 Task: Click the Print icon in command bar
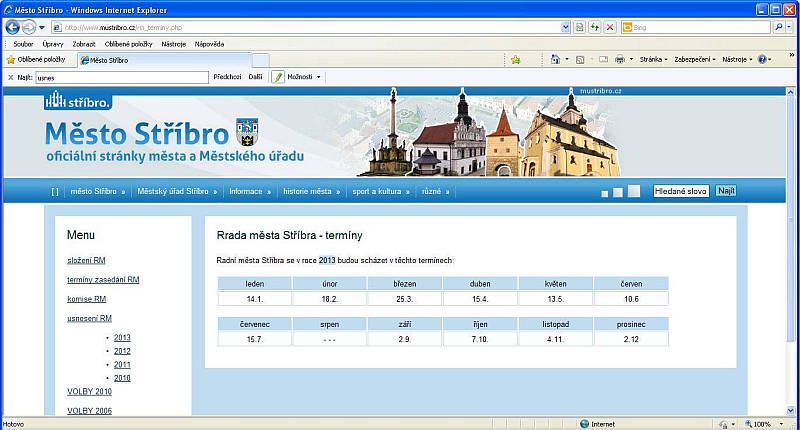pos(621,60)
